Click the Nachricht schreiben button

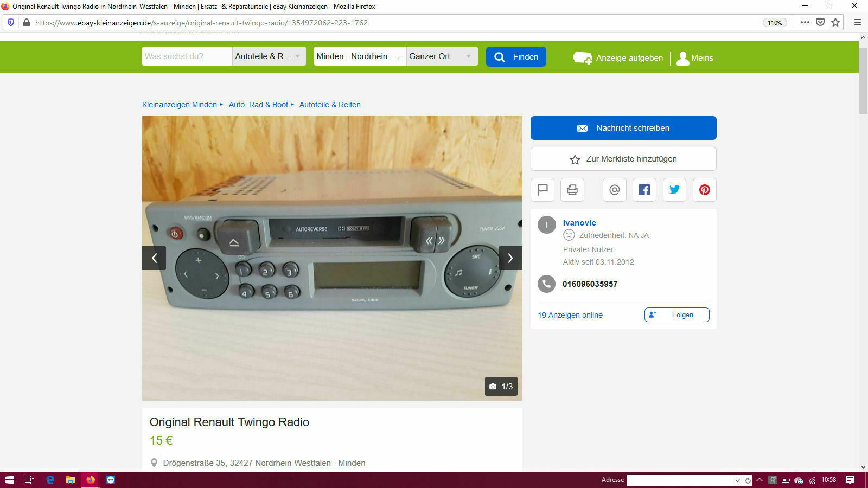623,128
